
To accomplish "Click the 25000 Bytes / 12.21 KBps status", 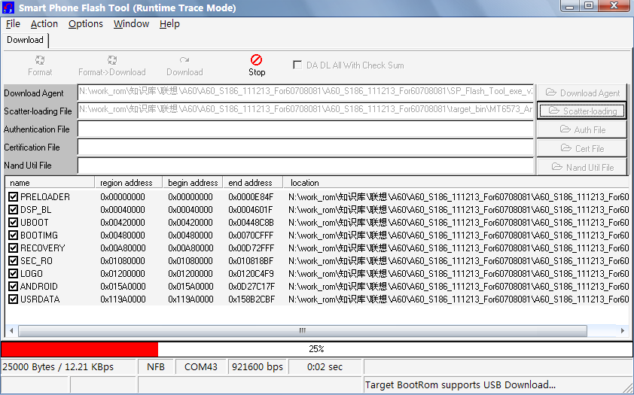I will [58, 367].
